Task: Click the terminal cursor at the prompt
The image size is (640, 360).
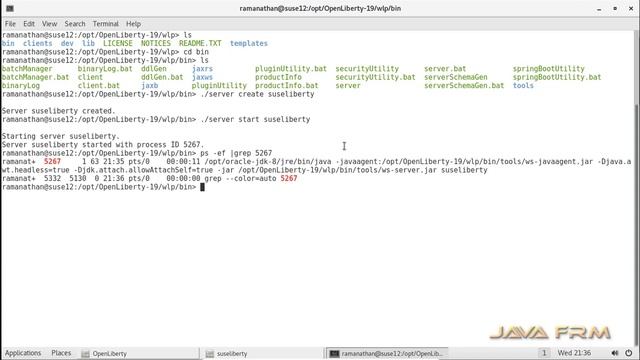Action: point(202,187)
